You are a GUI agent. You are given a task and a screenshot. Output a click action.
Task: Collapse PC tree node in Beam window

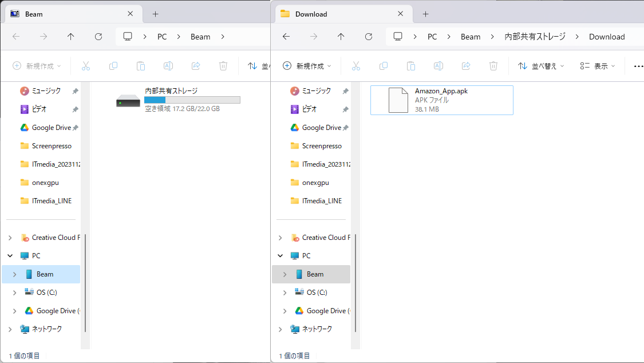point(10,256)
